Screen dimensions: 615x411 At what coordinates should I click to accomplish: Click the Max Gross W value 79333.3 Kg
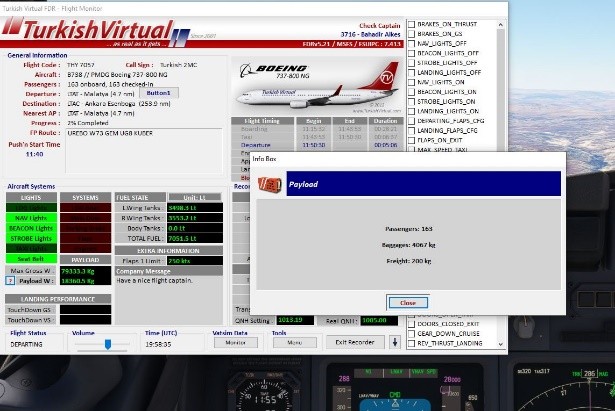pos(86,271)
